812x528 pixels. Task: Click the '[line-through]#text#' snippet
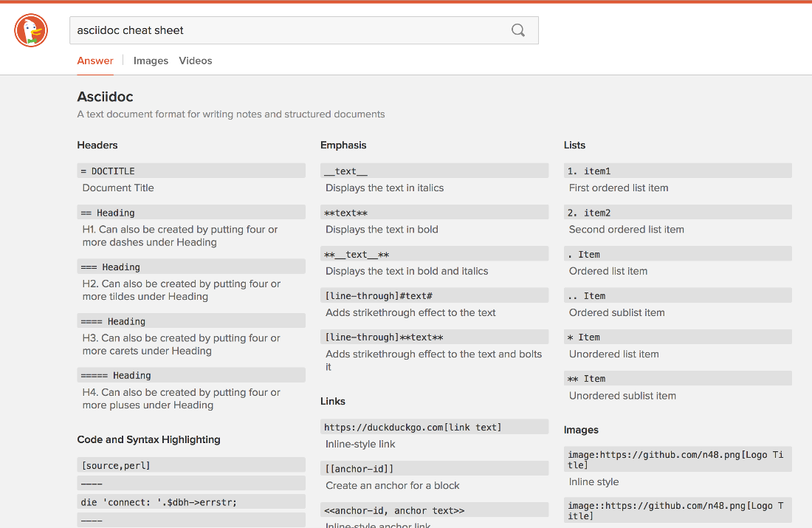pyautogui.click(x=435, y=295)
